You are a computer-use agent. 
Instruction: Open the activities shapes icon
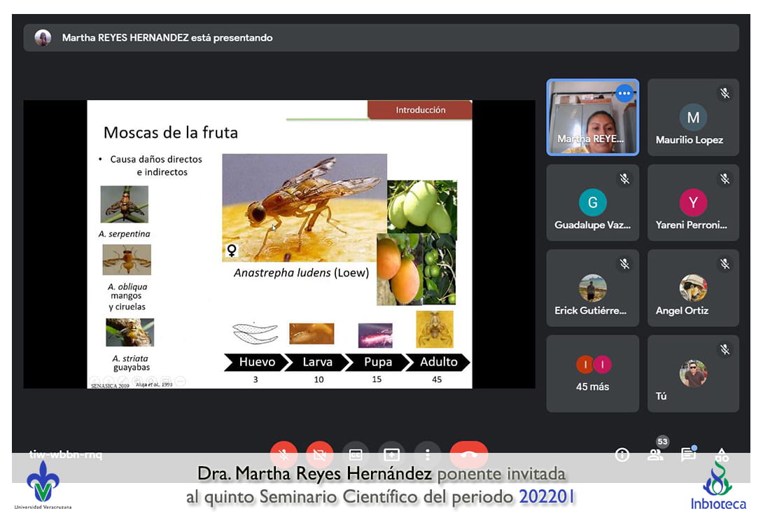[722, 454]
